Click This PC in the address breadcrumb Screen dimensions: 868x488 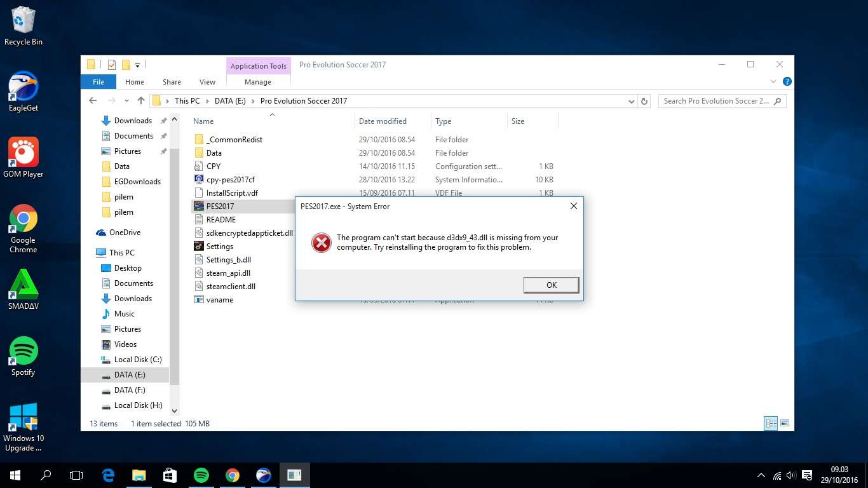point(187,101)
